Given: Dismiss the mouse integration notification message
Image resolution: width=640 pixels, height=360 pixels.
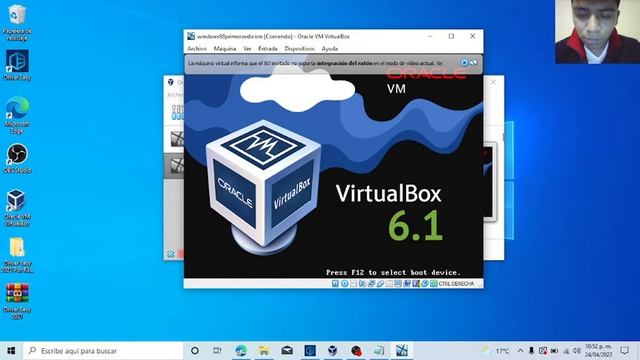Looking at the screenshot, I should tap(464, 63).
